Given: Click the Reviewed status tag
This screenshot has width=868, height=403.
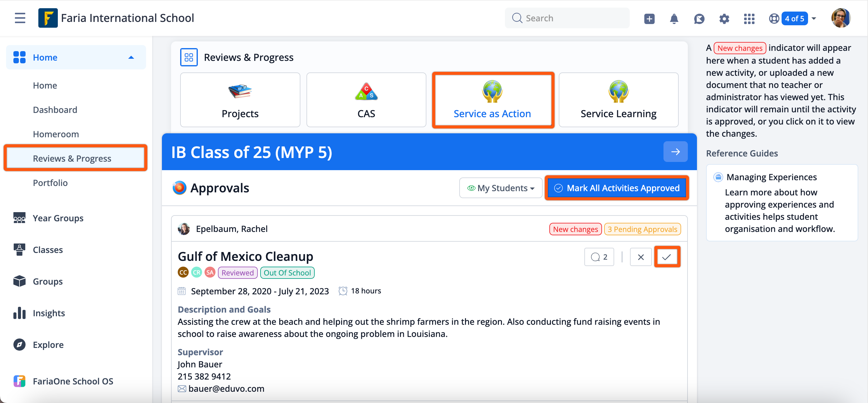Looking at the screenshot, I should pos(238,273).
